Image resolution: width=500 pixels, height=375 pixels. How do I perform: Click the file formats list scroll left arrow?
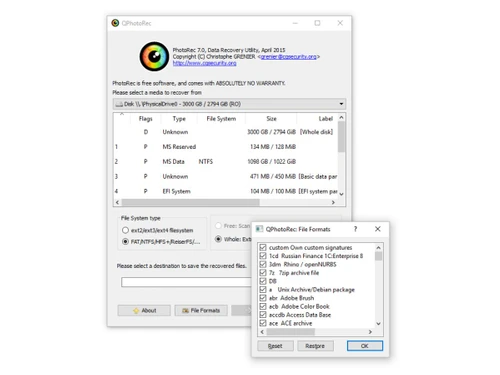pos(262,332)
